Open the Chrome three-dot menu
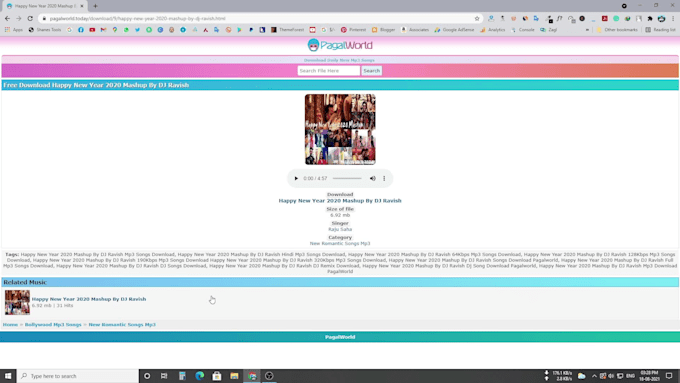 click(x=673, y=19)
